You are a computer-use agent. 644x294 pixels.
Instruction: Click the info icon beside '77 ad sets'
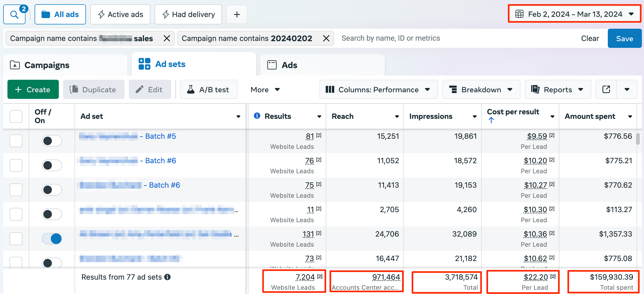point(167,277)
